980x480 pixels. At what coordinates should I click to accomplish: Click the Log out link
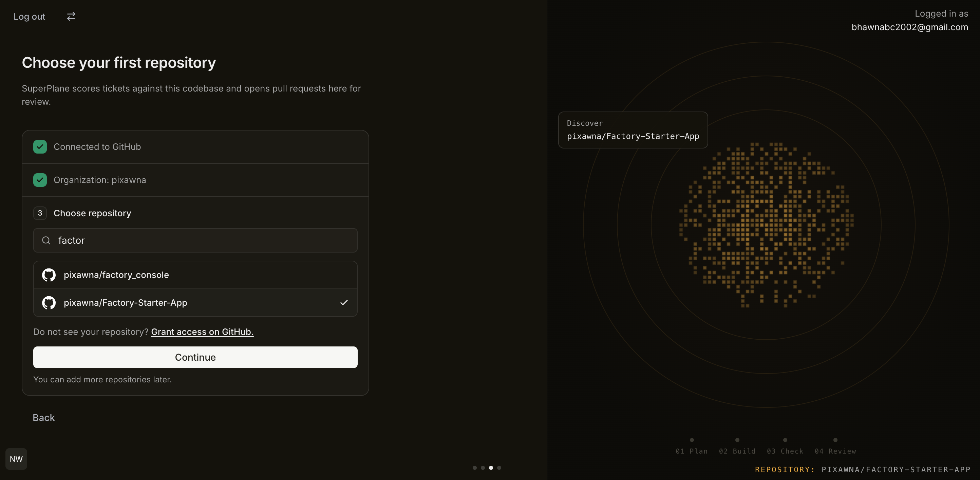[x=29, y=16]
